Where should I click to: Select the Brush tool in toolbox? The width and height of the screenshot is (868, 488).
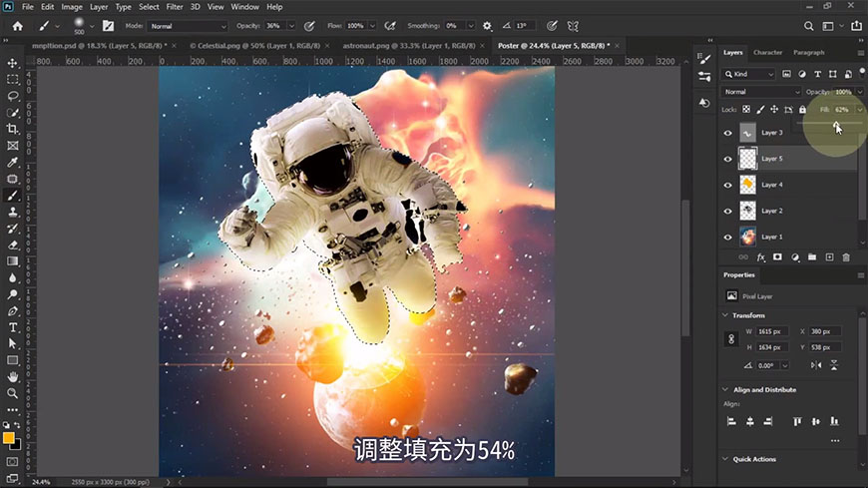click(x=13, y=195)
